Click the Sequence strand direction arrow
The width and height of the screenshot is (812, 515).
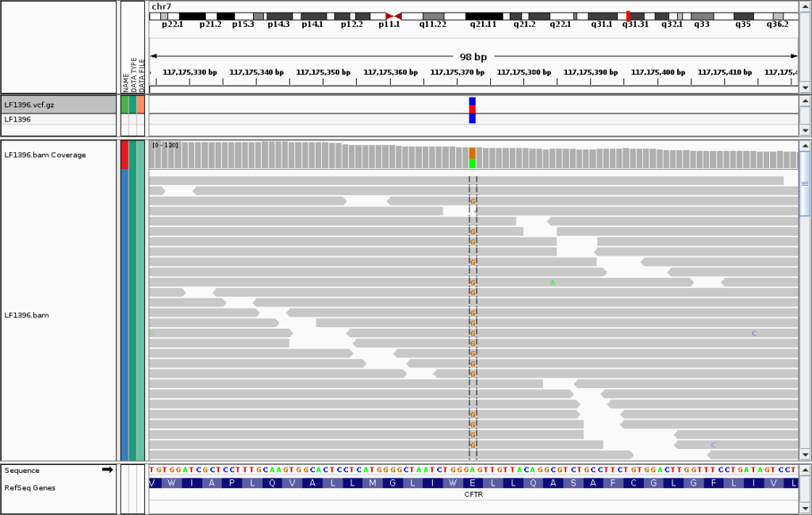tap(107, 470)
